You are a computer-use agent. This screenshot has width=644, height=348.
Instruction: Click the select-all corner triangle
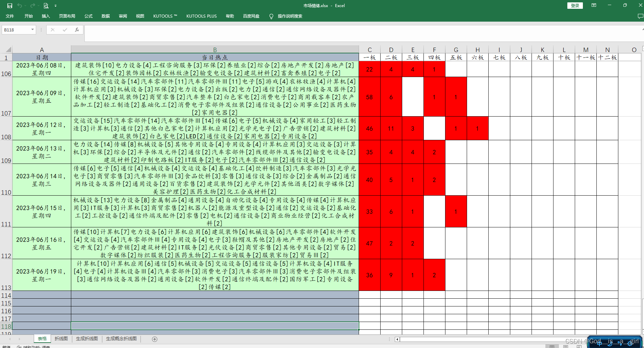tap(8, 49)
